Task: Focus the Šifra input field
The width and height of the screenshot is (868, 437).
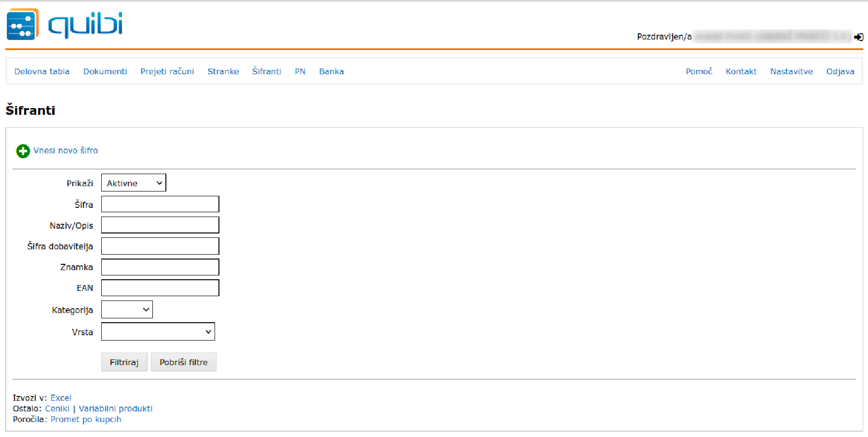Action: [160, 204]
